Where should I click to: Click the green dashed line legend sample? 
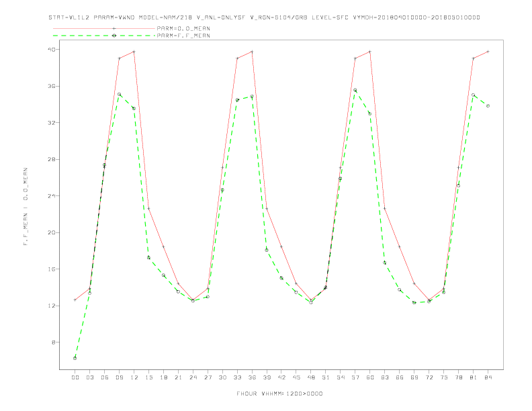coord(104,36)
